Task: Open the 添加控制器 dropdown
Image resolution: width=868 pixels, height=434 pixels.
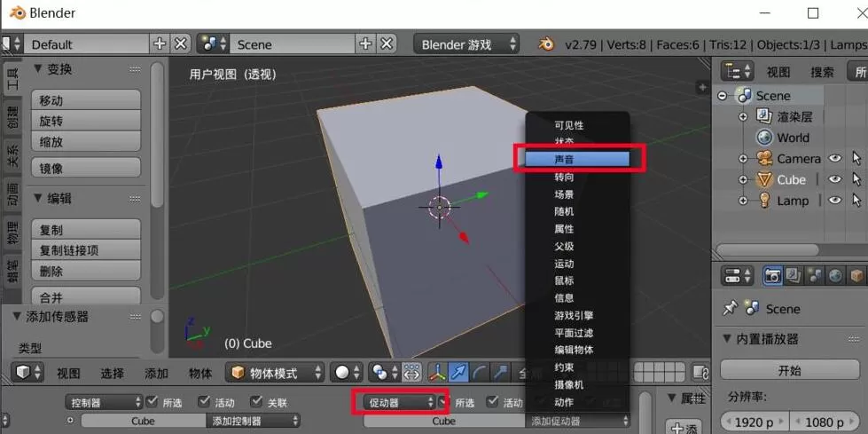Action: tap(254, 421)
